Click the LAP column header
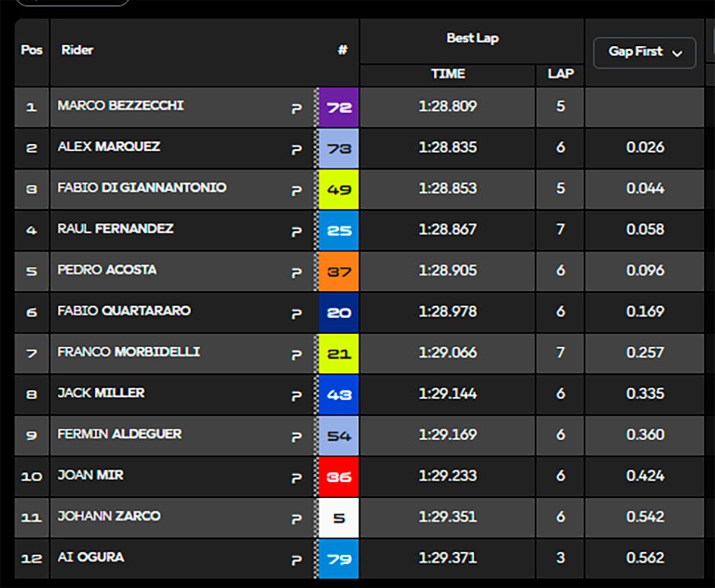 coord(560,74)
